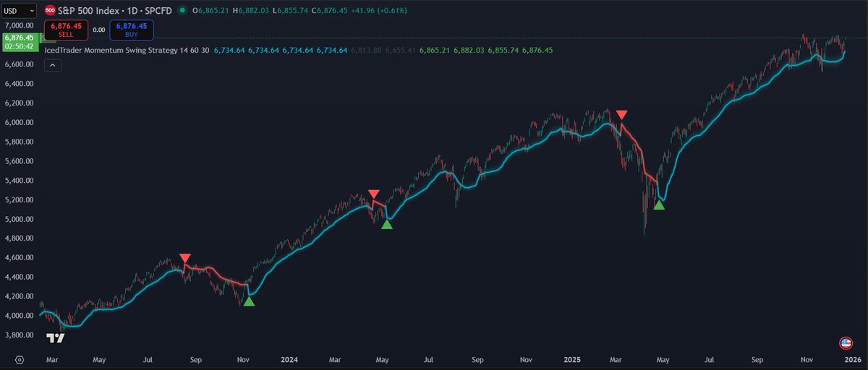This screenshot has height=370, width=868.
Task: Collapse the indicator legend with the chevron
Action: point(53,65)
